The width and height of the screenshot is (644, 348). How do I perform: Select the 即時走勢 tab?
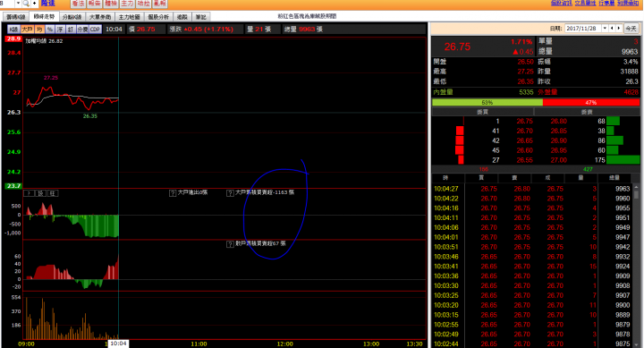(x=44, y=17)
